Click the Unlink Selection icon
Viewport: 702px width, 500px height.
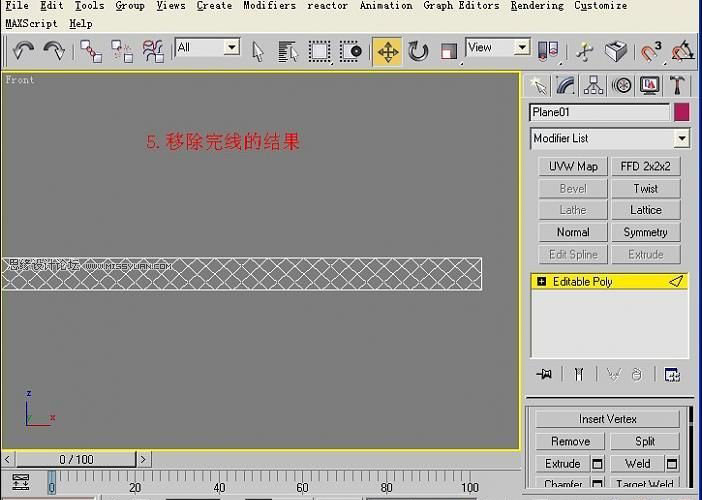coord(122,51)
